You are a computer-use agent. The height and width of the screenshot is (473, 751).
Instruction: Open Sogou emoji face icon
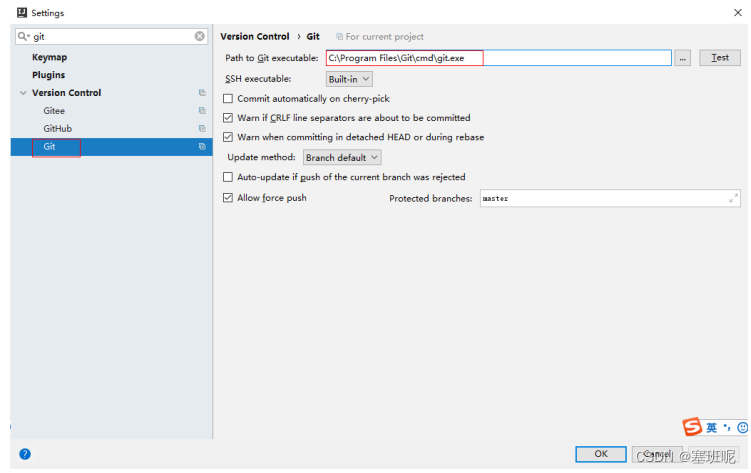742,428
